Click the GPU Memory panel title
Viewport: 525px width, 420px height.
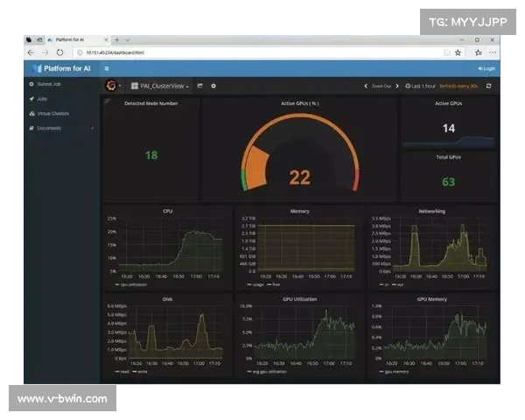click(x=432, y=299)
